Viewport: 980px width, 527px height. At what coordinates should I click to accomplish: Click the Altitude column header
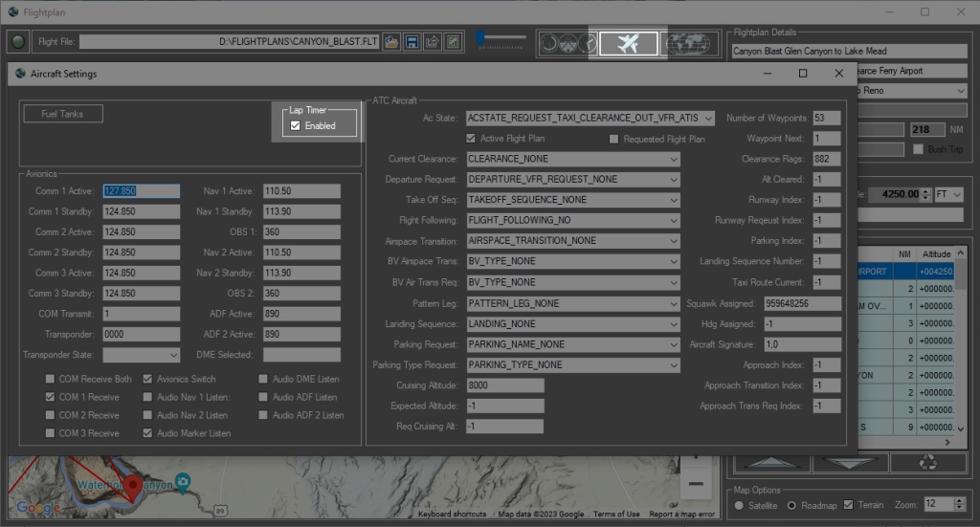(936, 254)
